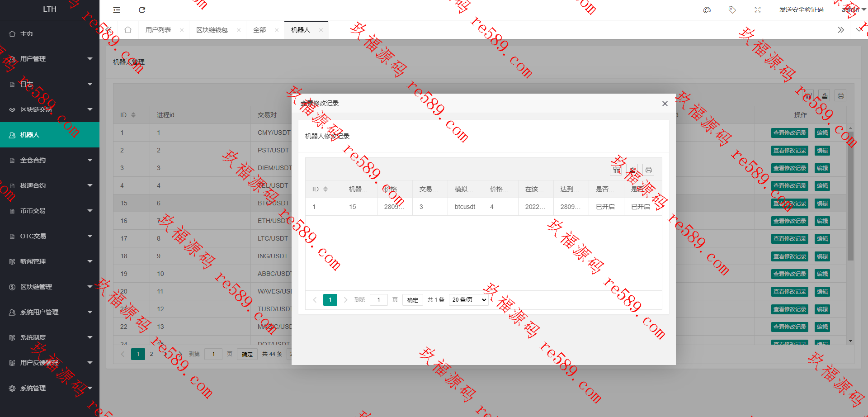This screenshot has width=868, height=417.
Task: Click export icon in background table toolbar
Action: tap(825, 95)
